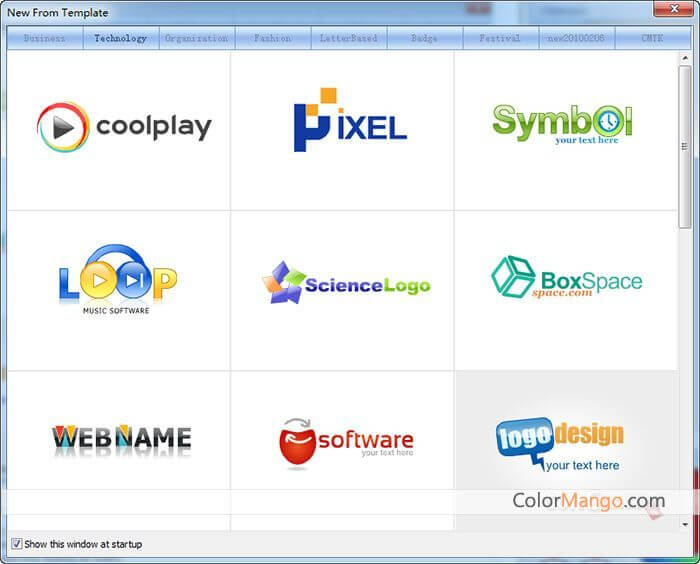Open the Festival templates tab
Viewport: 700px width, 564px height.
[499, 38]
